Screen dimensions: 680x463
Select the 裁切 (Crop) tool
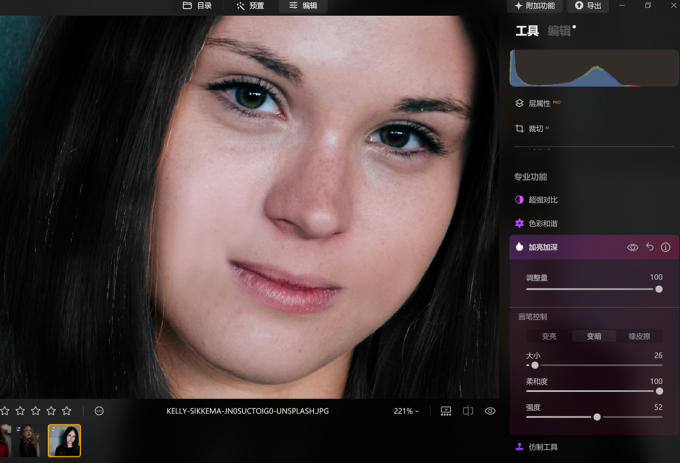pyautogui.click(x=535, y=129)
